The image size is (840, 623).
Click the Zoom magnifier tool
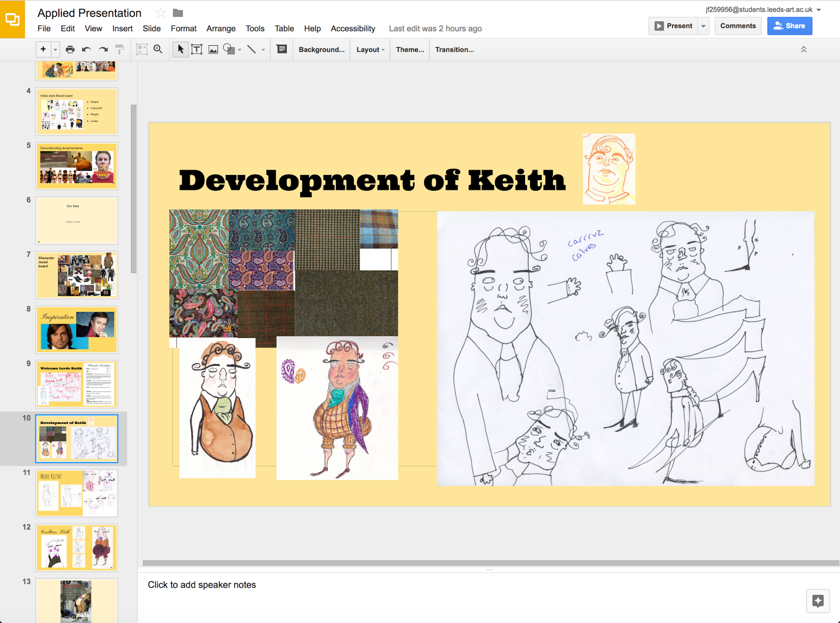click(158, 49)
